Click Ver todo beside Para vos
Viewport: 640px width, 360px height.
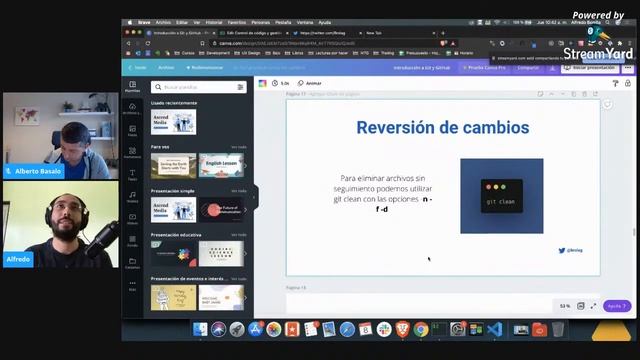pos(239,147)
